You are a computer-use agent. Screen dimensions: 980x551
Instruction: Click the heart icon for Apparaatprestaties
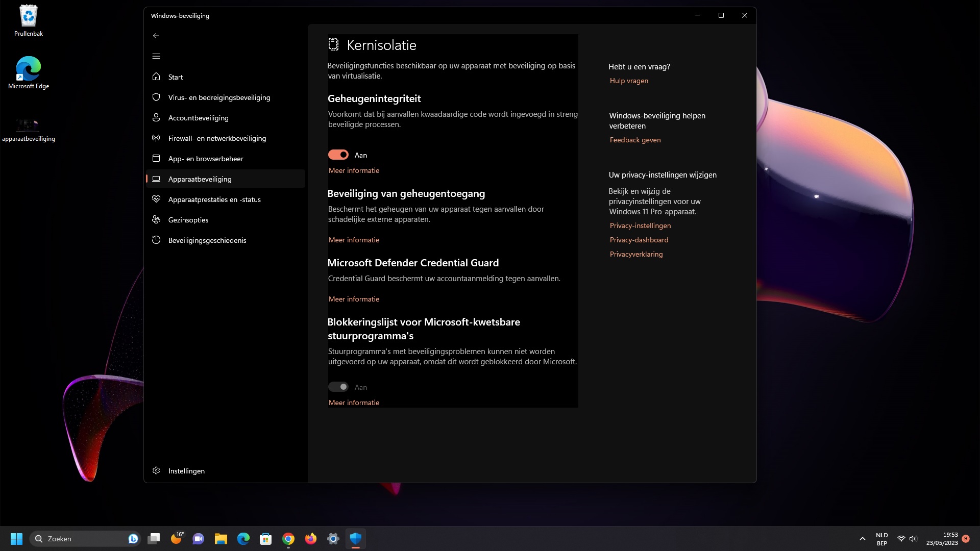click(x=156, y=199)
